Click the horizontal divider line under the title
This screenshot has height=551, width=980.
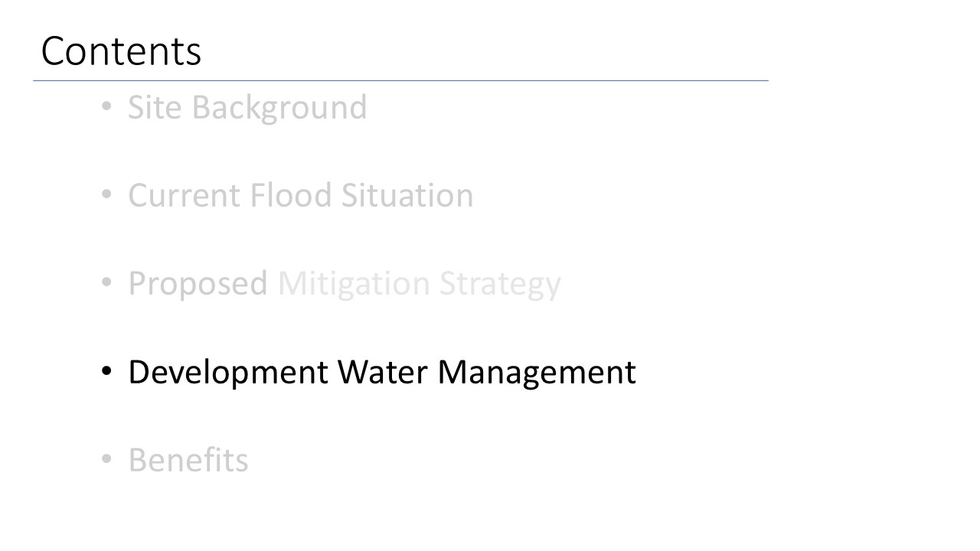400,80
